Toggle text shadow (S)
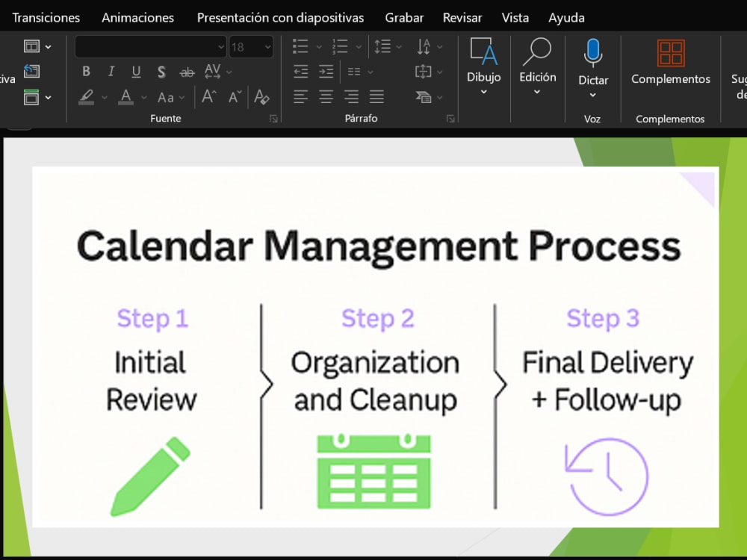The width and height of the screenshot is (747, 560). [x=161, y=72]
